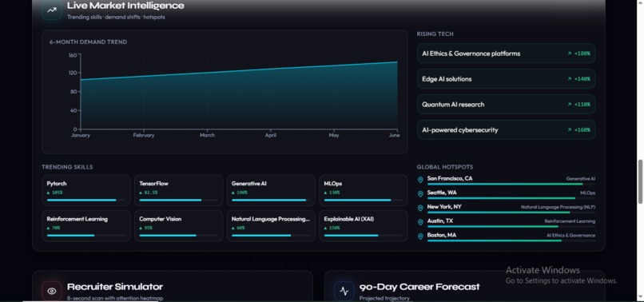Click the RISING TECH section heading

point(435,34)
